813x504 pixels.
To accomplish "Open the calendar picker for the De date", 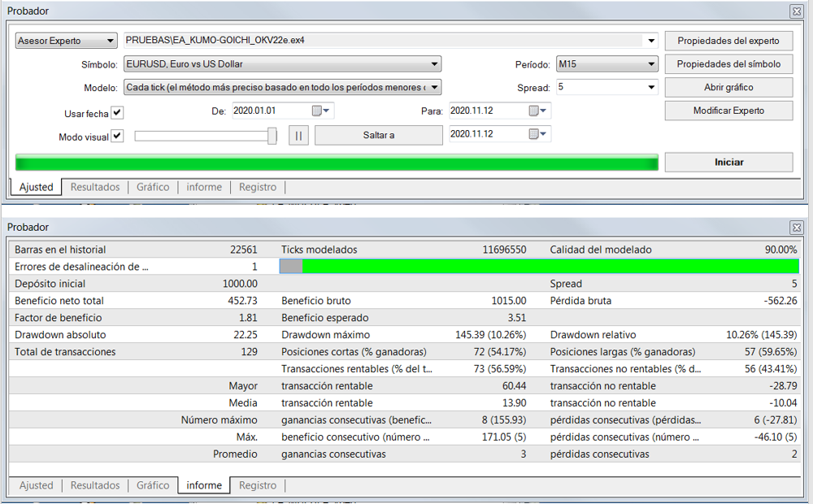I will click(320, 111).
